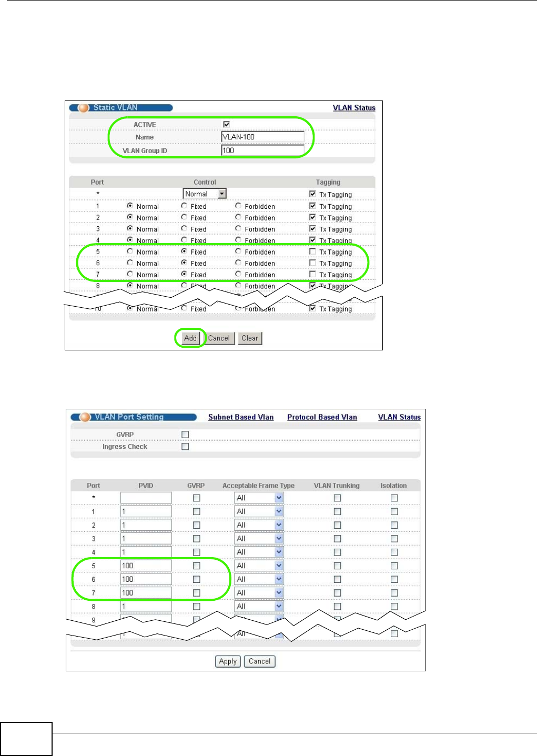Image resolution: width=537 pixels, height=756 pixels.
Task: Open Acceptable Frame Type dropdown for port 1
Action: tap(259, 511)
